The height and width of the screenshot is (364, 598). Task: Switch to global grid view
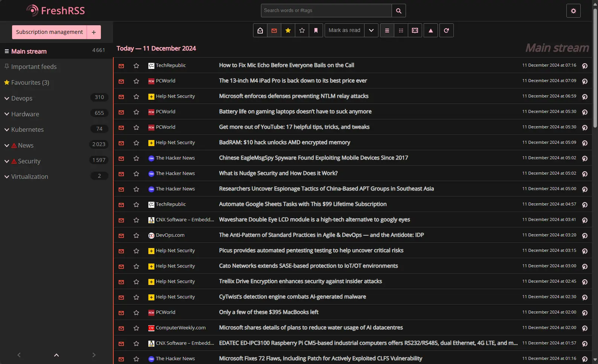[x=401, y=30]
